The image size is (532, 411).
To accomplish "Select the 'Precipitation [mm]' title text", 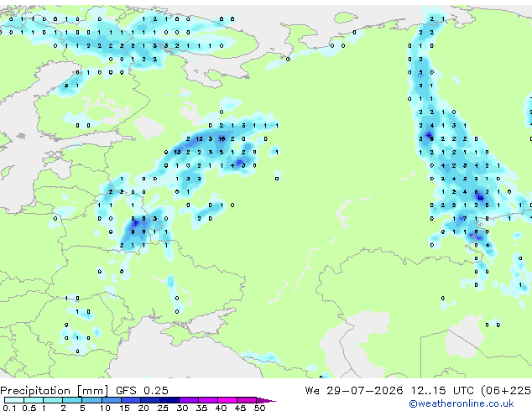I will [55, 391].
